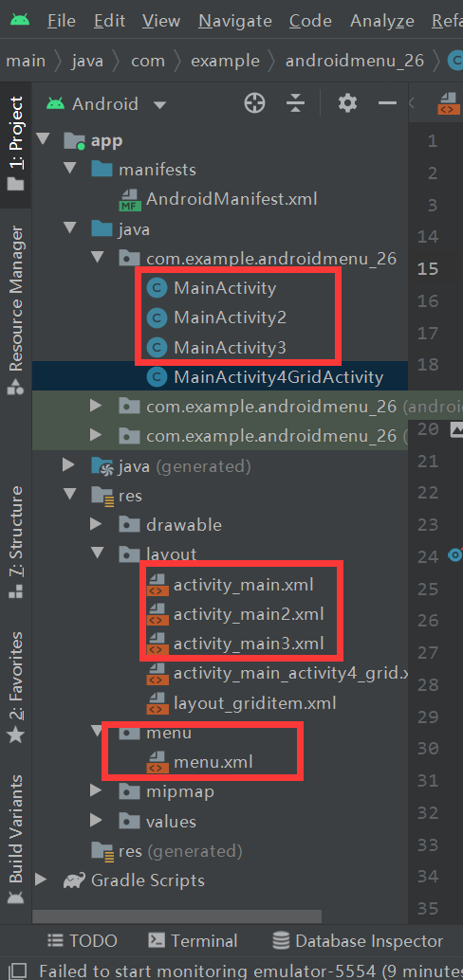Click the XML icon beside menu.xml

[157, 762]
